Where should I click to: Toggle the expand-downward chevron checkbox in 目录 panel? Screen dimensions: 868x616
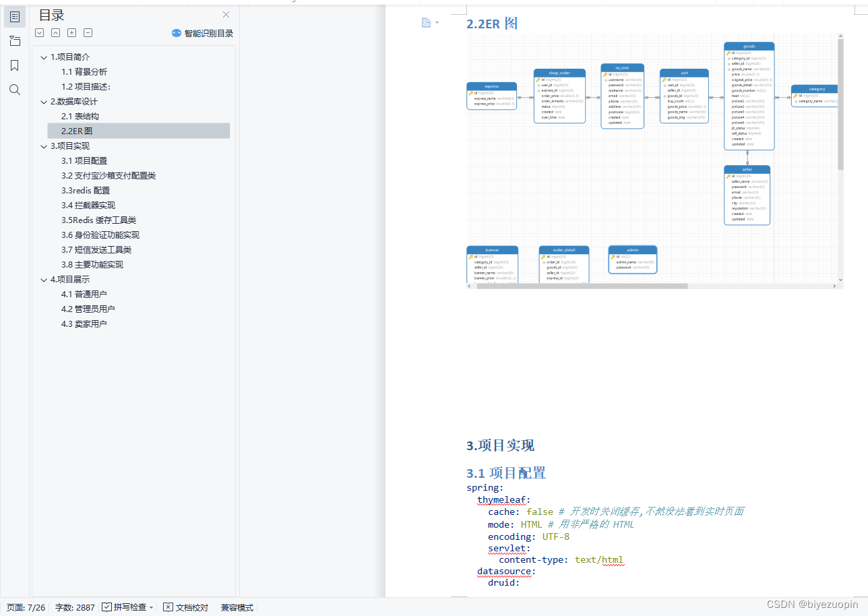click(x=39, y=32)
